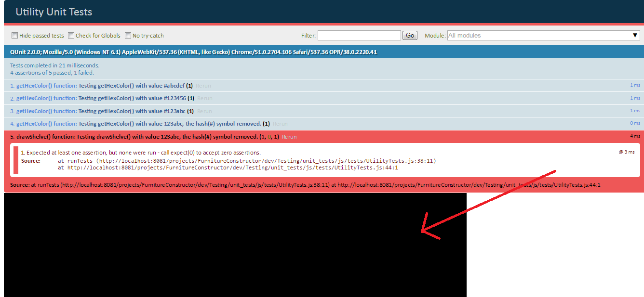
Task: Expand test 4 getHexCololor hash symbol removed
Action: tap(135, 124)
